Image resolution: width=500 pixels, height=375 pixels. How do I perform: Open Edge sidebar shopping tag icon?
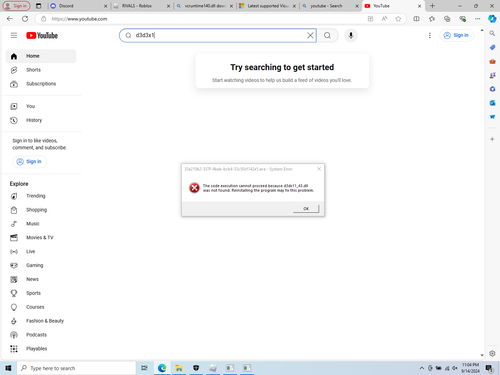(x=492, y=47)
